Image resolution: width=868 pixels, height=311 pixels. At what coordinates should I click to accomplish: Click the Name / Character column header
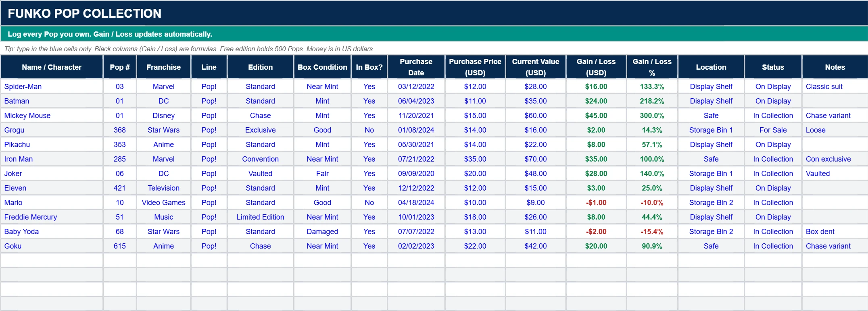[x=52, y=67]
